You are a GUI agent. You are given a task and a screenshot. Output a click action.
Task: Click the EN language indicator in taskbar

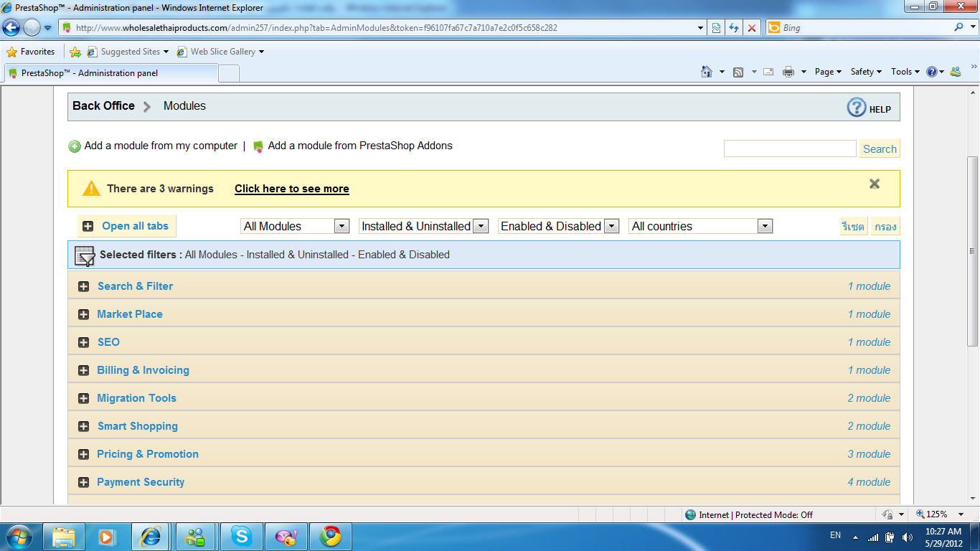835,535
